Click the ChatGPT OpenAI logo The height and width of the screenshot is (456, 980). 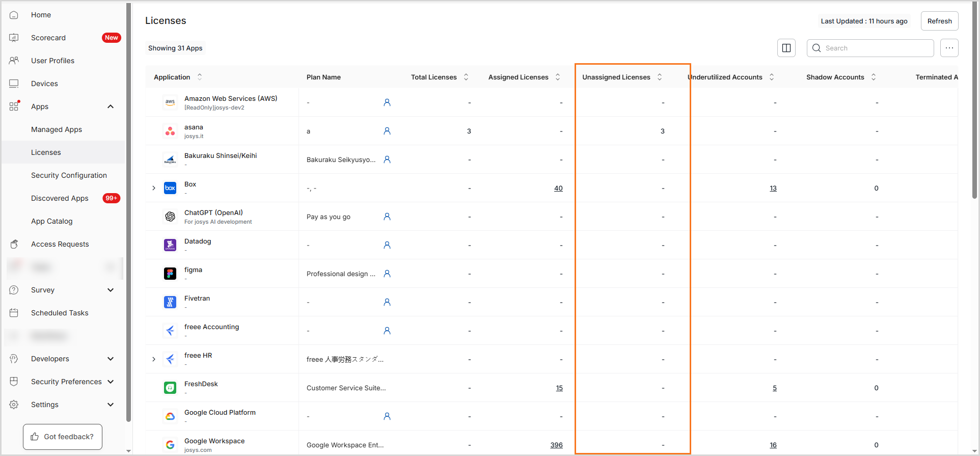170,217
